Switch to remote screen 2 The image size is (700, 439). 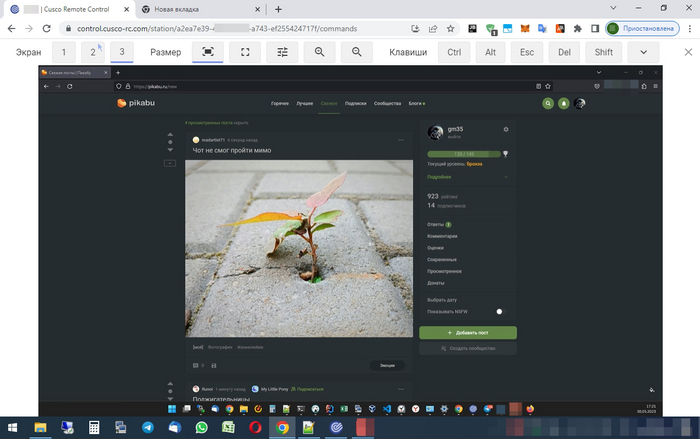coord(93,52)
